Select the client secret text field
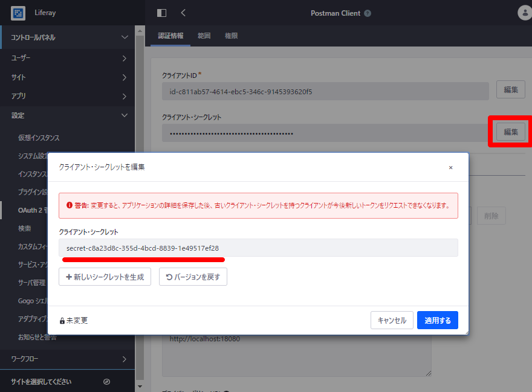Image resolution: width=532 pixels, height=392 pixels. point(260,248)
